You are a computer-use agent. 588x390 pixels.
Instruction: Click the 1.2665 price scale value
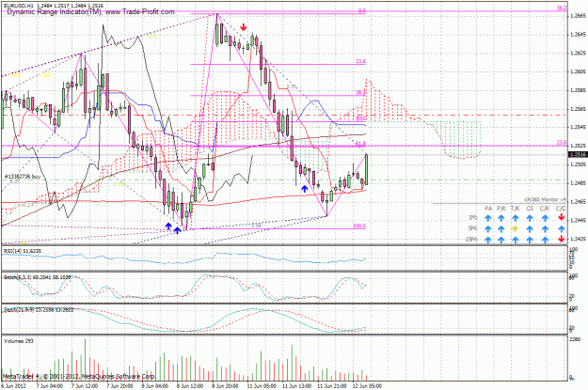(578, 16)
